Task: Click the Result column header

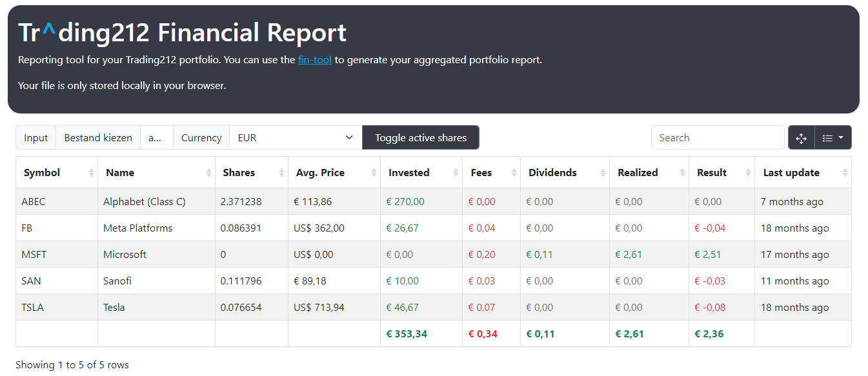Action: point(722,173)
